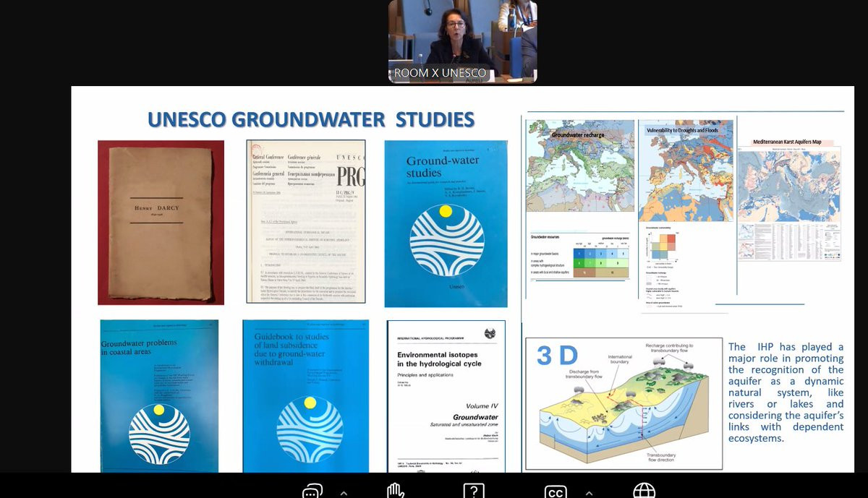Expand the caret next to the CC icon
Image resolution: width=868 pixels, height=498 pixels.
coord(589,493)
